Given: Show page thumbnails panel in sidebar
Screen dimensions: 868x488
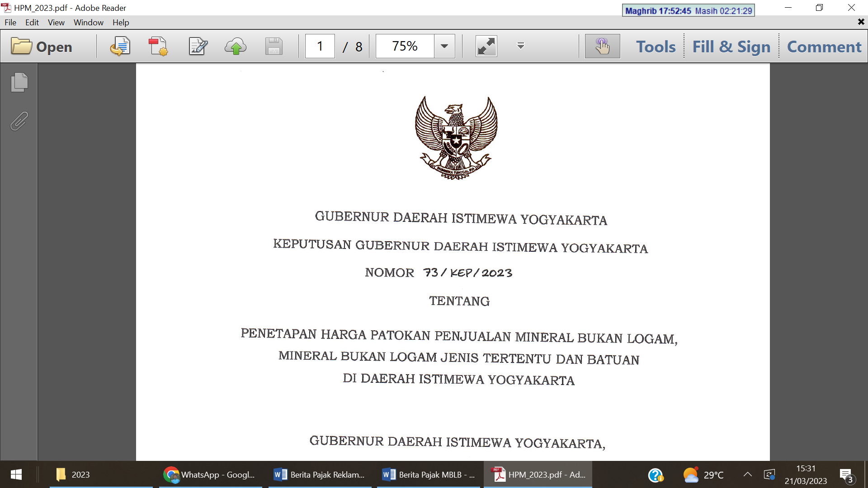Looking at the screenshot, I should point(19,82).
